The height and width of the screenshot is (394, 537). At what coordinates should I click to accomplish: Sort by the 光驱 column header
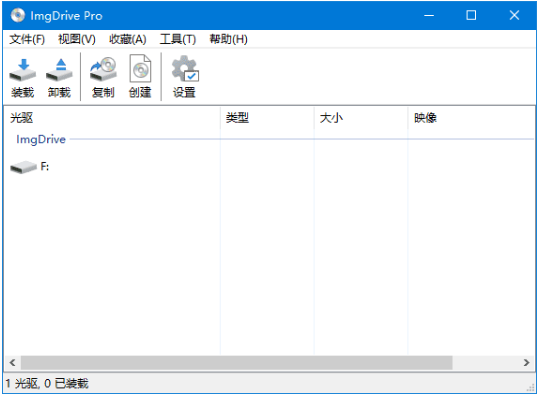pos(112,118)
